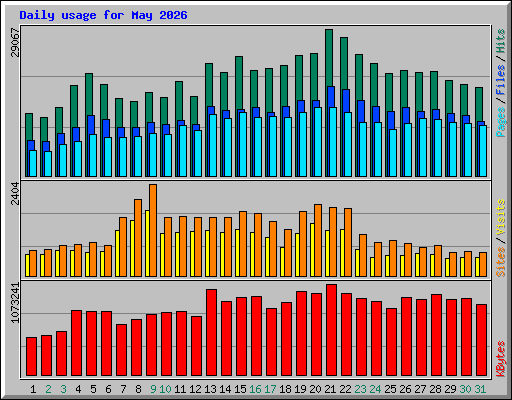Image resolution: width=512 pixels, height=400 pixels.
Task: Select the orange bar for day 8
Action: [138, 238]
